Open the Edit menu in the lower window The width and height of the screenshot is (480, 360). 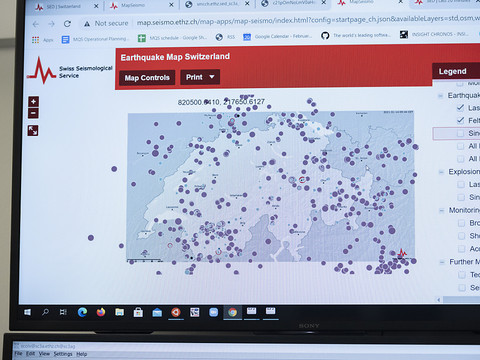(x=30, y=354)
